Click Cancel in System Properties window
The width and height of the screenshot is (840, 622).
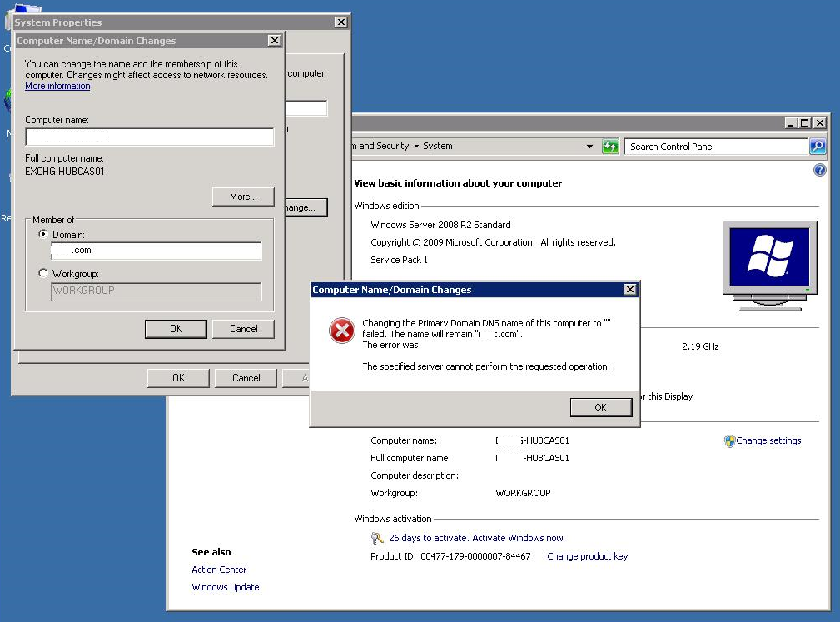246,378
